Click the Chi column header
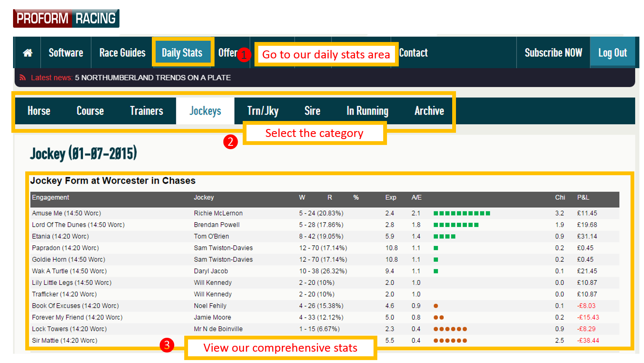The image size is (644, 363). (560, 197)
